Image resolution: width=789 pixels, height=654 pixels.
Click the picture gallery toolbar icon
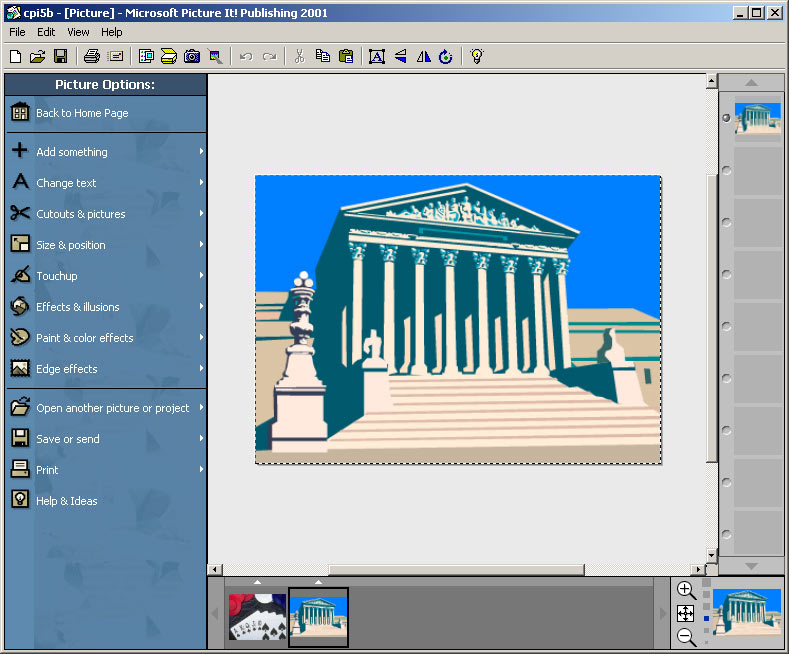coord(146,56)
